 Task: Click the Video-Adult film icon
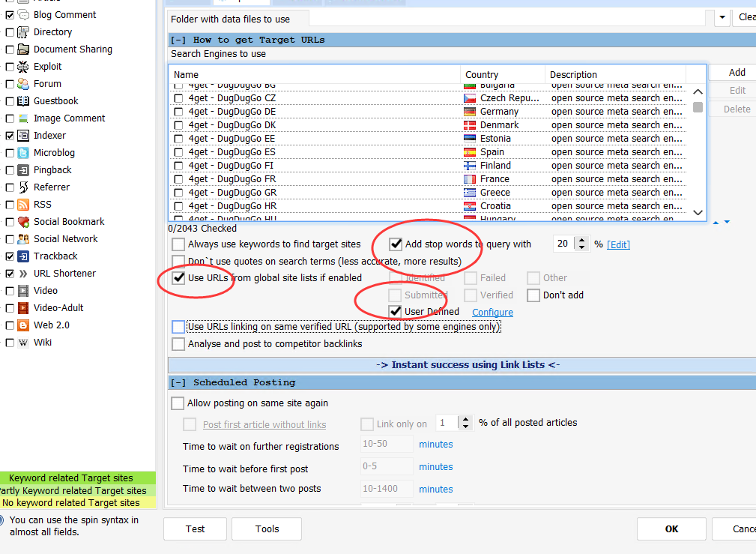coord(23,308)
